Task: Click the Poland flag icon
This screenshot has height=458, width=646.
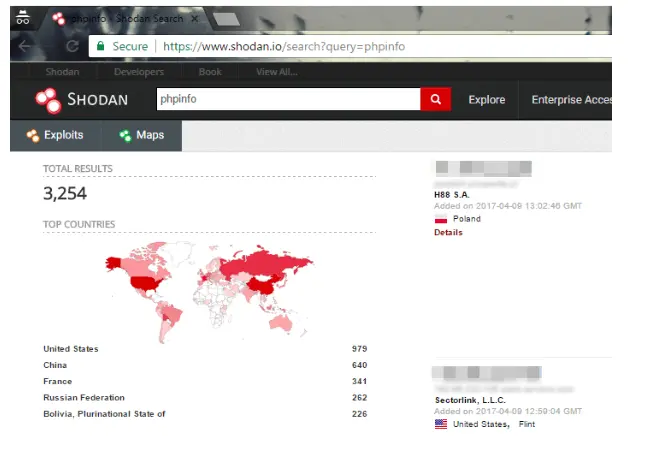Action: coord(440,219)
